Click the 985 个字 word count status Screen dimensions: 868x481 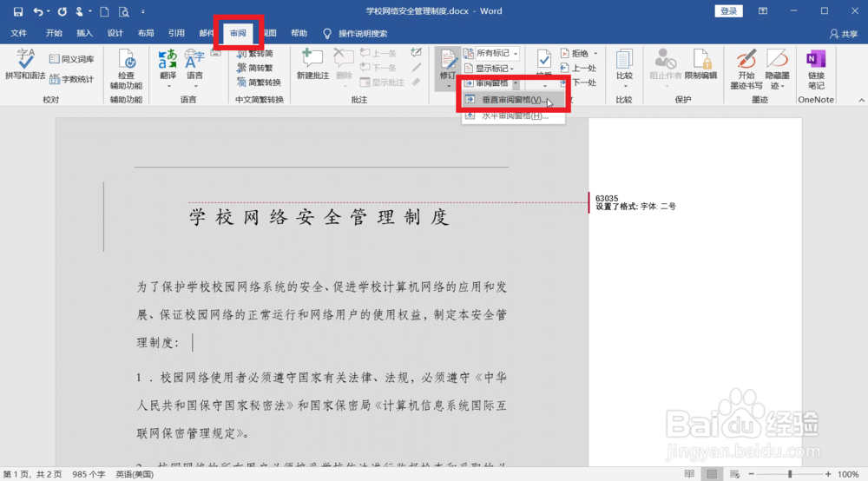pyautogui.click(x=89, y=475)
